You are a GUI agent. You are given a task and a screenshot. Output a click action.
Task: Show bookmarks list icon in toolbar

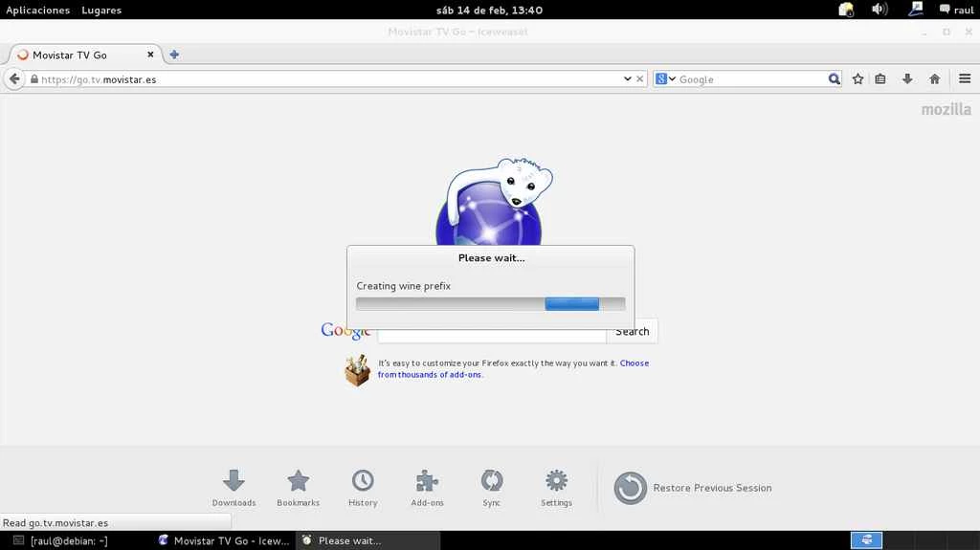tap(880, 78)
